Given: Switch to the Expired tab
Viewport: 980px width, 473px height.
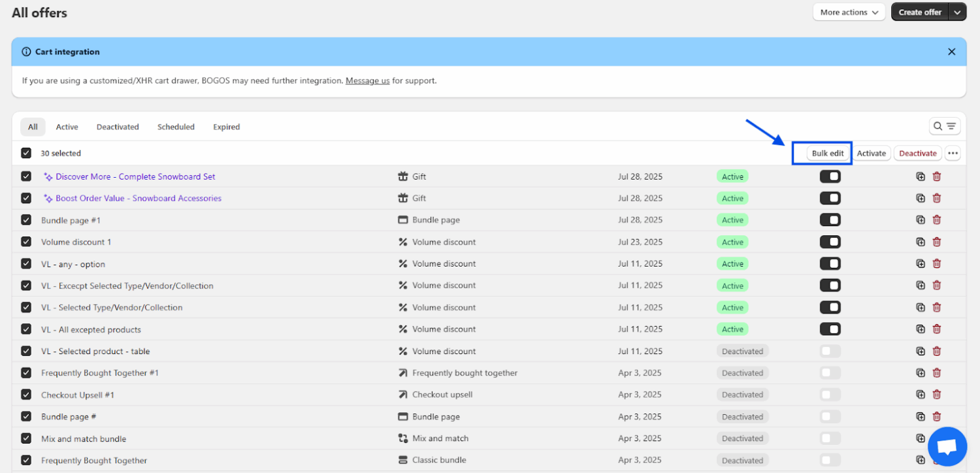Looking at the screenshot, I should [x=227, y=127].
